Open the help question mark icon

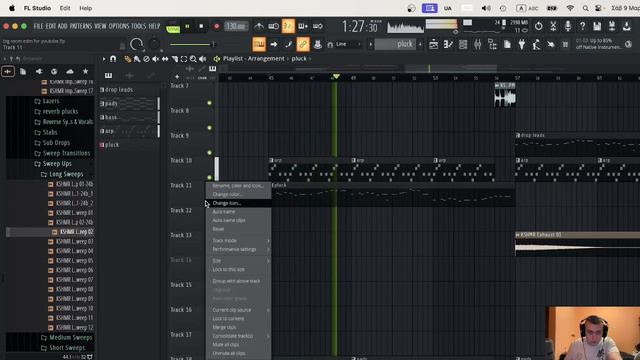click(582, 26)
